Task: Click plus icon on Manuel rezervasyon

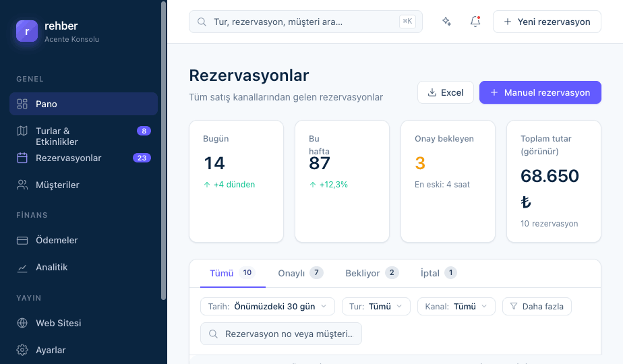Action: point(494,92)
